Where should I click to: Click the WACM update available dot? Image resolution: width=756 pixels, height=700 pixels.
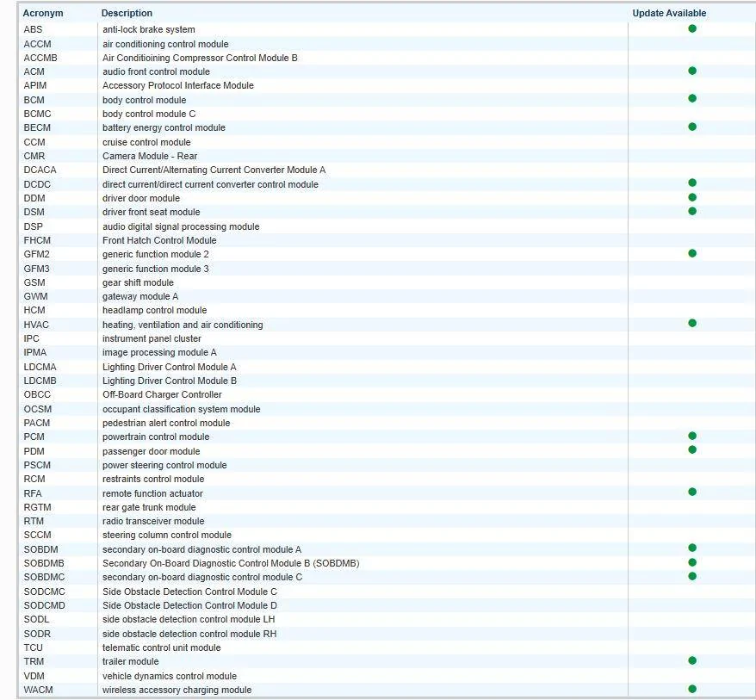(692, 689)
